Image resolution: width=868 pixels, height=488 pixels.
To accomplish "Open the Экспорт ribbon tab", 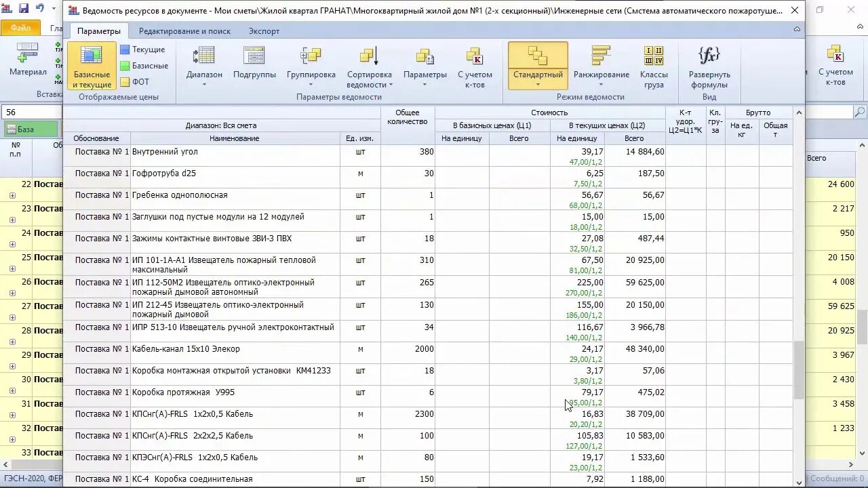I will tap(264, 31).
